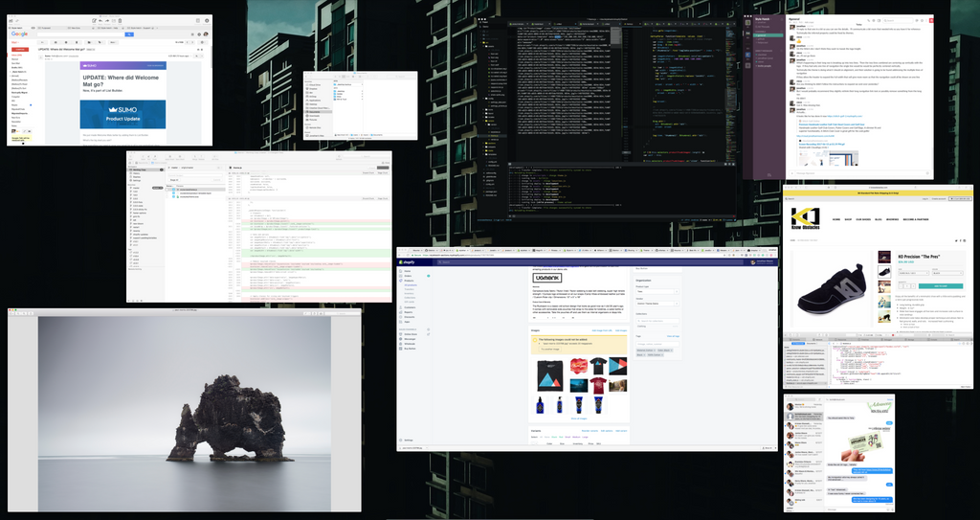Image resolution: width=980 pixels, height=520 pixels.
Task: Click the red Gmail Compose button
Action: 19,49
